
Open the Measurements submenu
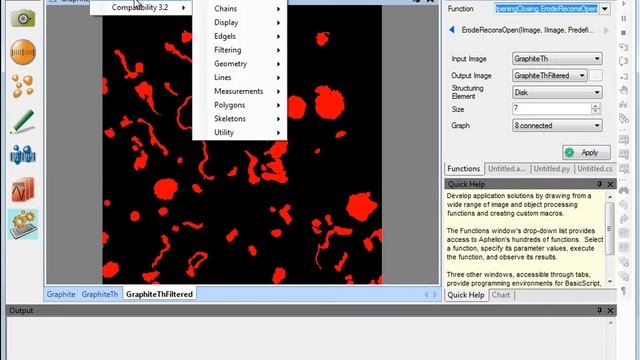point(240,91)
